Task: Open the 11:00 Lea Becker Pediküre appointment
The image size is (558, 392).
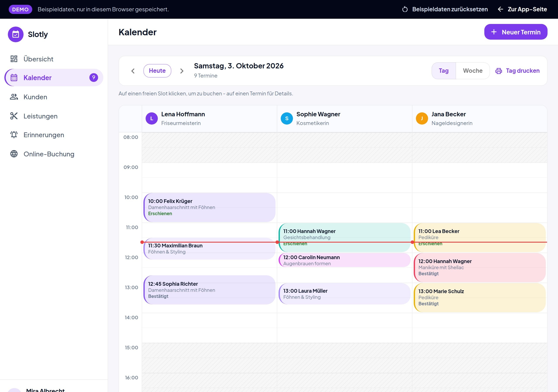Action: pos(480,237)
